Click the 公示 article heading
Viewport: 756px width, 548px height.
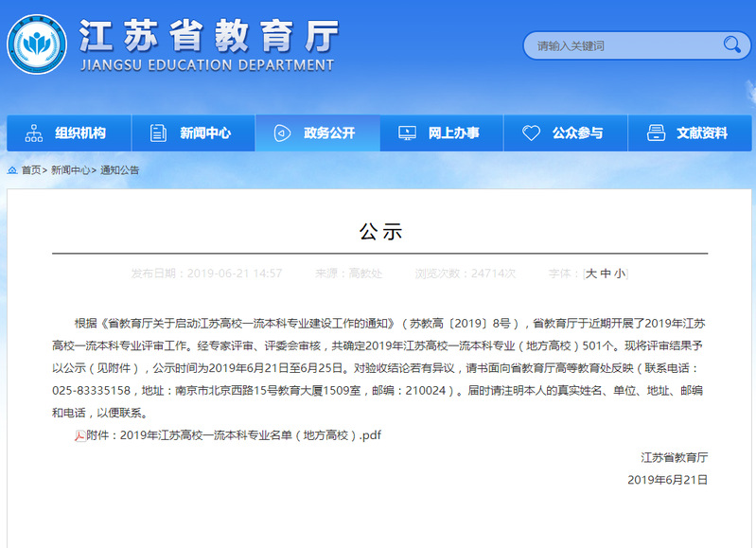coord(379,231)
